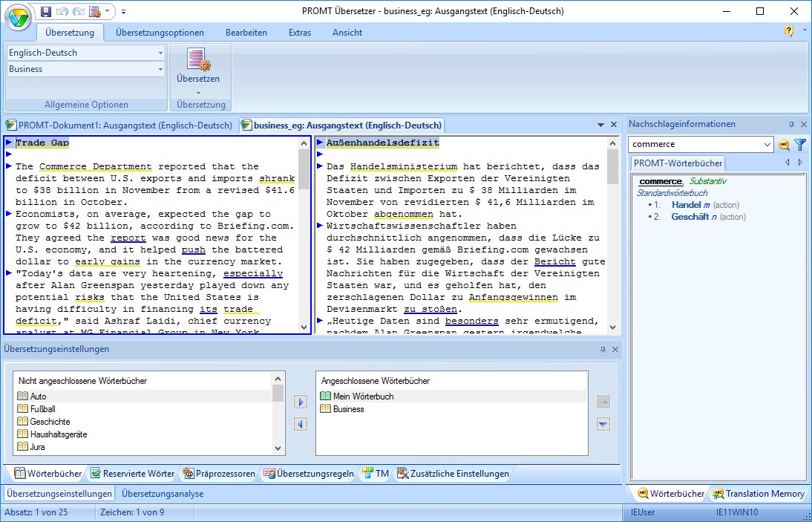Open the Help question mark icon
Screen dimensions: 812x522
pos(789,31)
